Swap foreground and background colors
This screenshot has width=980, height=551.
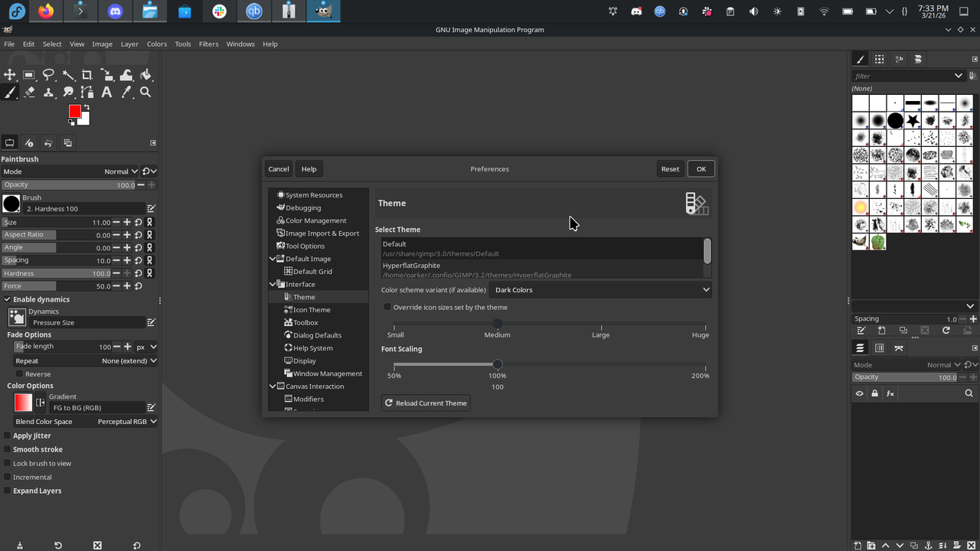[86, 108]
